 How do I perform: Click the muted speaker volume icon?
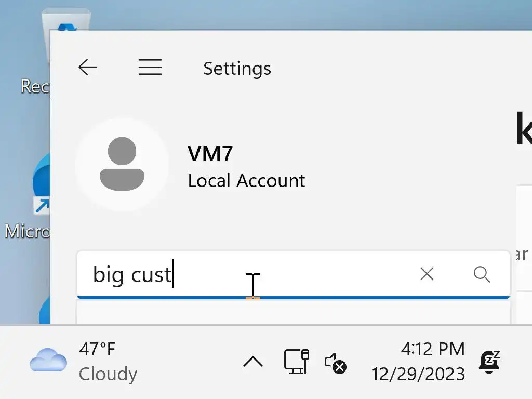(x=335, y=363)
